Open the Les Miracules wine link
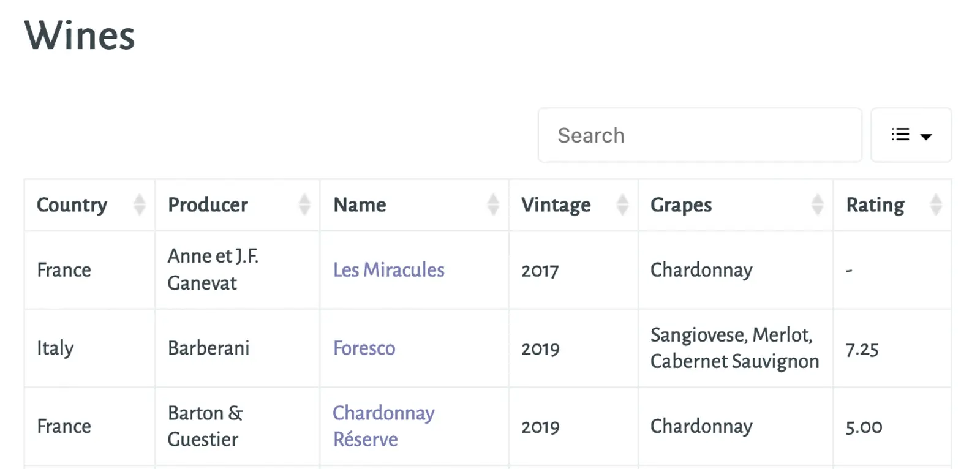This screenshot has height=469, width=980. pyautogui.click(x=388, y=270)
